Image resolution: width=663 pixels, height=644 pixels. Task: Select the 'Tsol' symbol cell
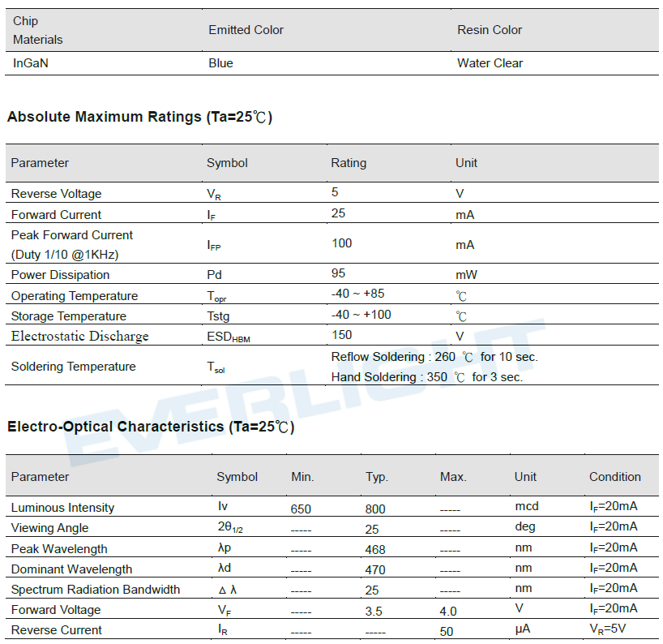click(216, 367)
